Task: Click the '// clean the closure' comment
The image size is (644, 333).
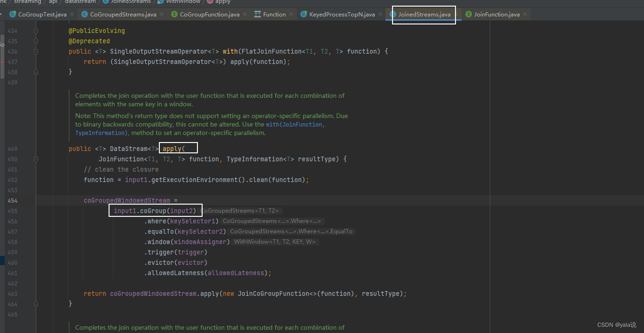Action: (x=121, y=169)
